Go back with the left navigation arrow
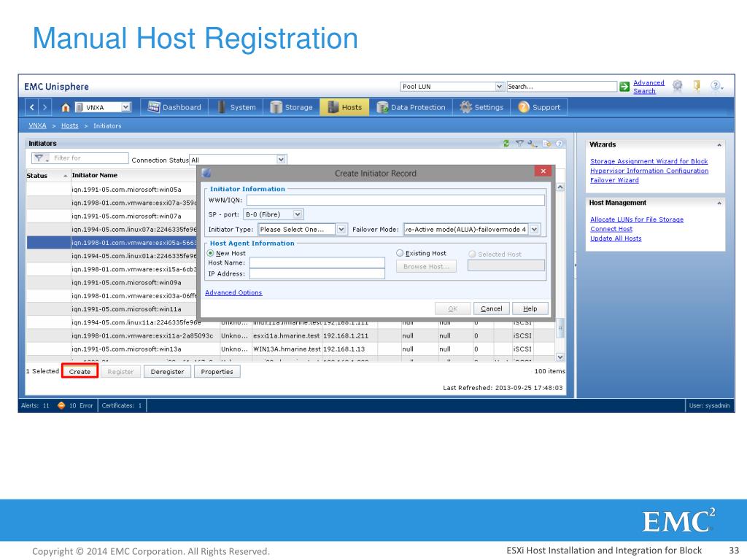 [x=32, y=107]
